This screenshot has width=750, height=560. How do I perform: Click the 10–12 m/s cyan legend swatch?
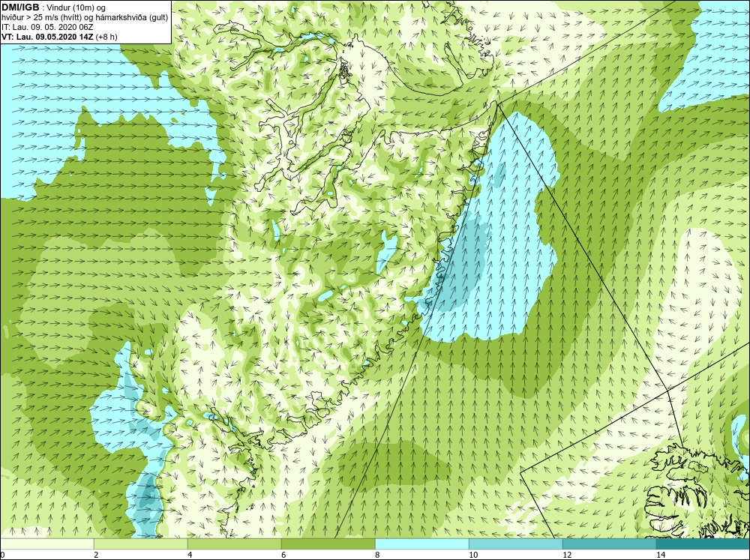[516, 544]
